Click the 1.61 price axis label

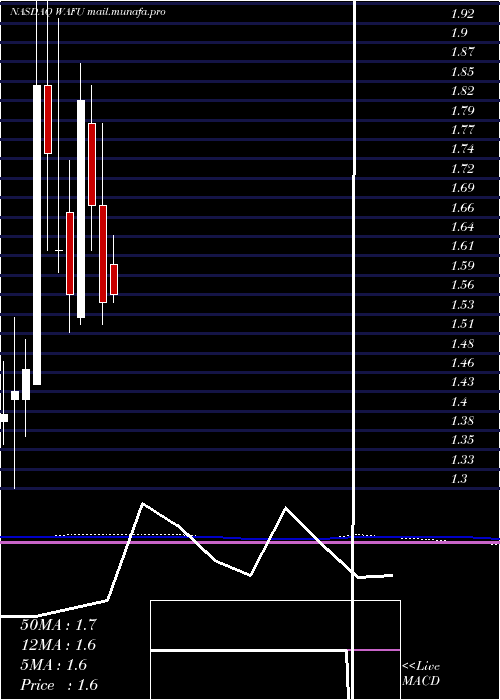pyautogui.click(x=462, y=246)
